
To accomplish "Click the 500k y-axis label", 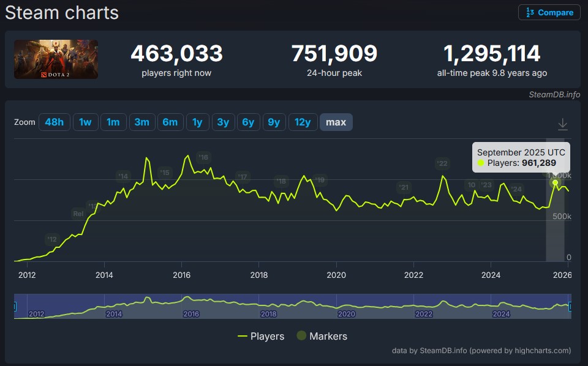I will [562, 216].
